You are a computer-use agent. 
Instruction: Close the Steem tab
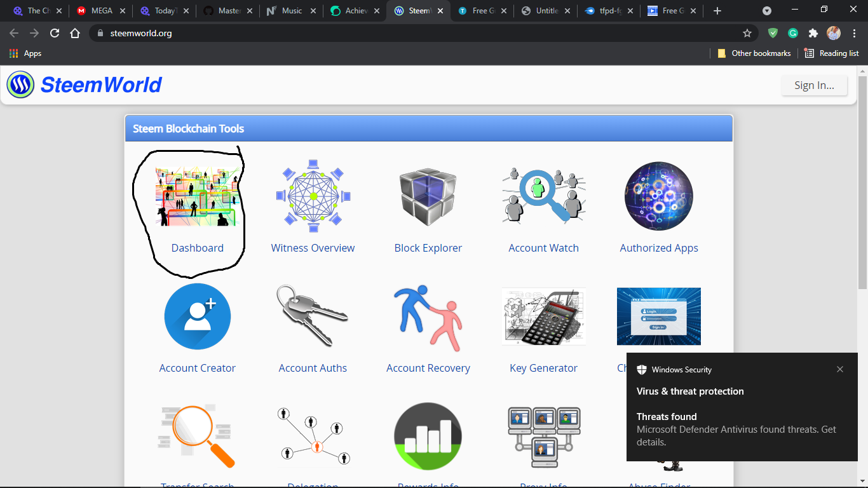click(440, 11)
